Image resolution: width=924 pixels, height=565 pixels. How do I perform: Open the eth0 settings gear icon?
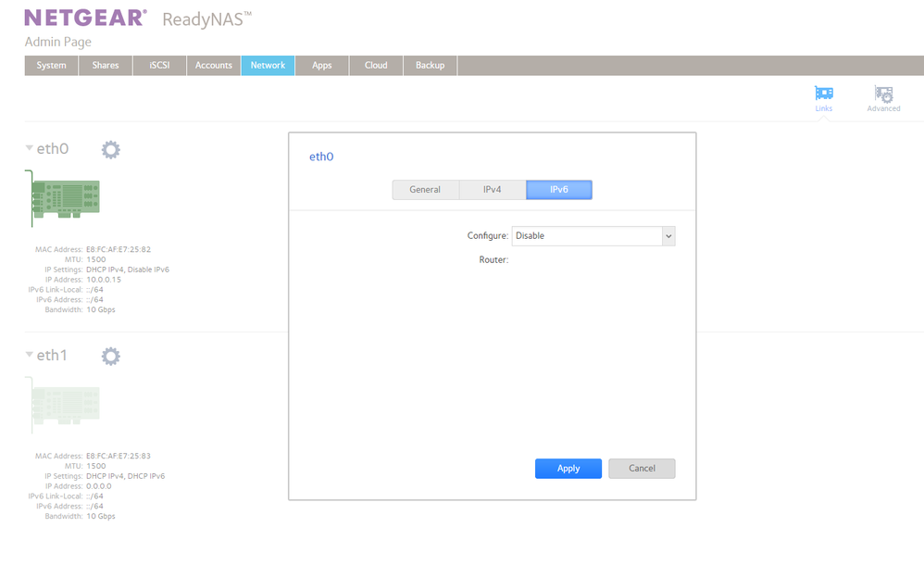click(111, 149)
